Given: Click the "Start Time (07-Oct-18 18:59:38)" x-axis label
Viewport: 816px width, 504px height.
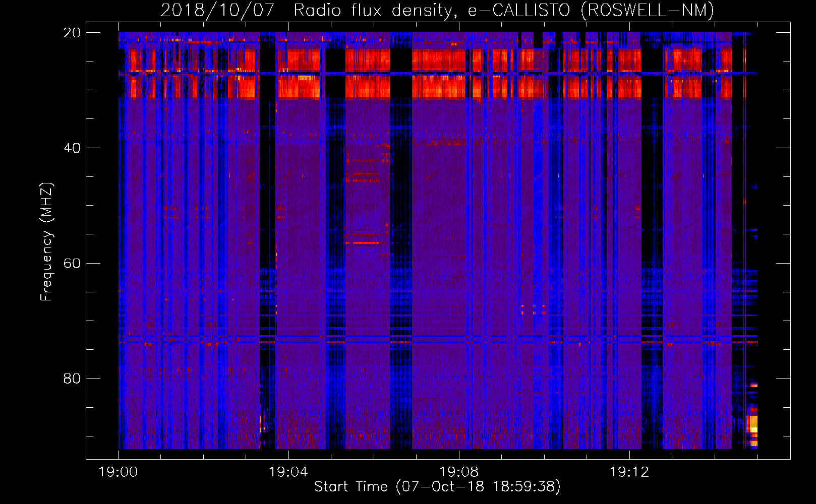Looking at the screenshot, I should tap(437, 487).
